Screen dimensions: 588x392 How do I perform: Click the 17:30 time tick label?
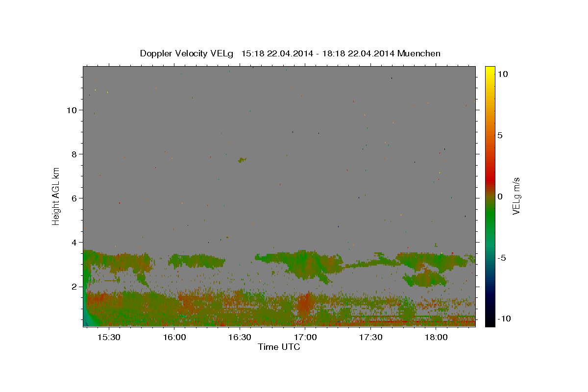point(370,337)
